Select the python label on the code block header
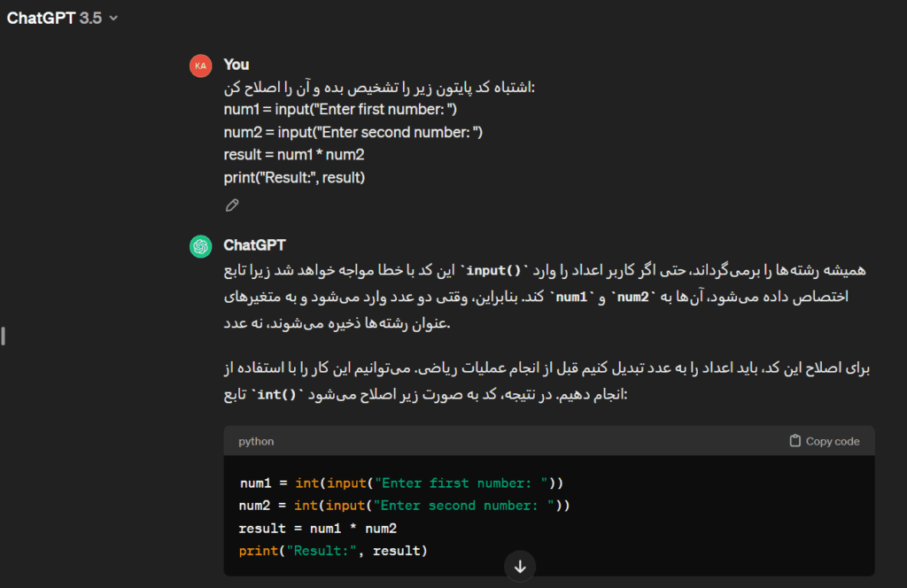The width and height of the screenshot is (907, 588). coord(256,440)
